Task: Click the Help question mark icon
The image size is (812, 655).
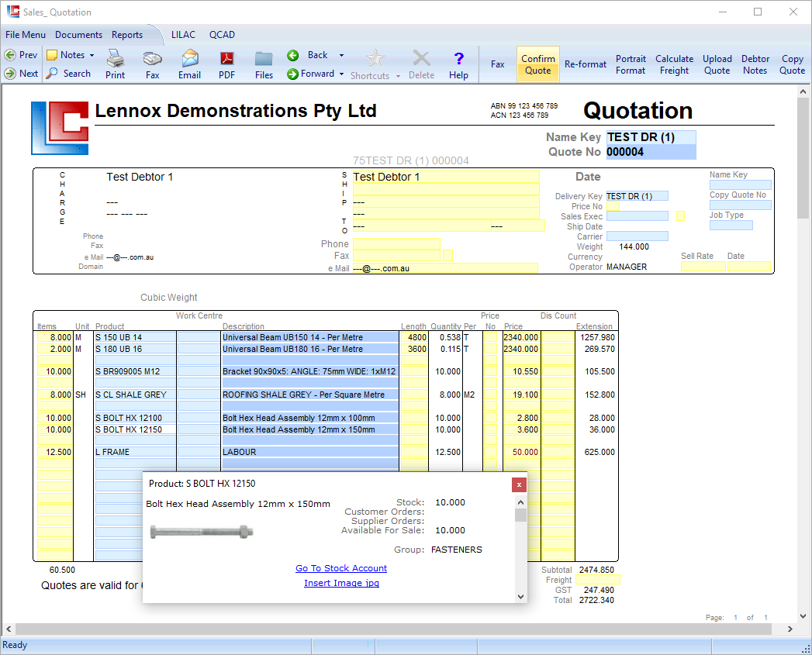Action: tap(458, 64)
